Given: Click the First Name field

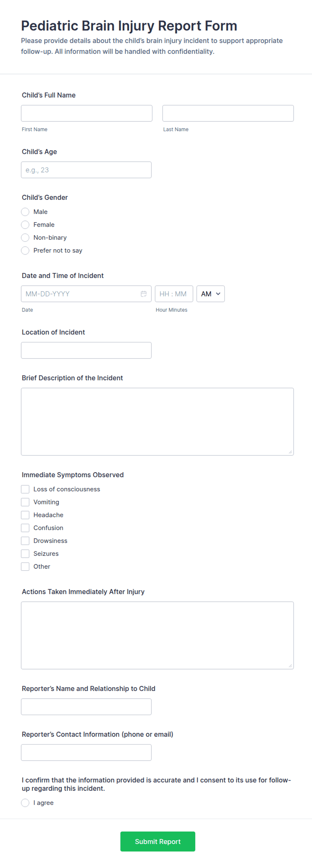Looking at the screenshot, I should 86,113.
